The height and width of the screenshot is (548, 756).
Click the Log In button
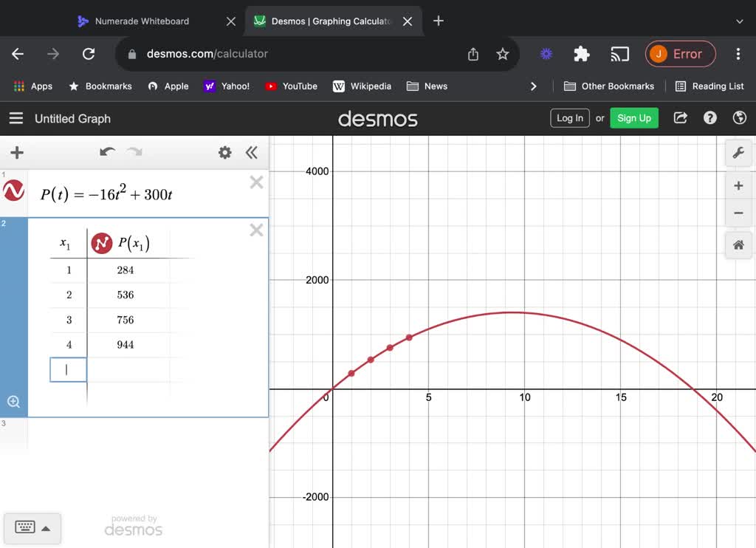pyautogui.click(x=569, y=118)
